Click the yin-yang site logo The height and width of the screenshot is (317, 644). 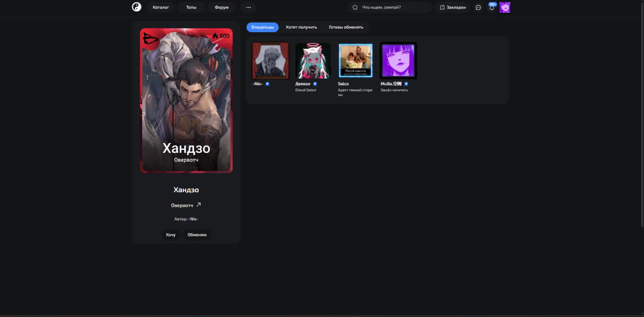137,7
